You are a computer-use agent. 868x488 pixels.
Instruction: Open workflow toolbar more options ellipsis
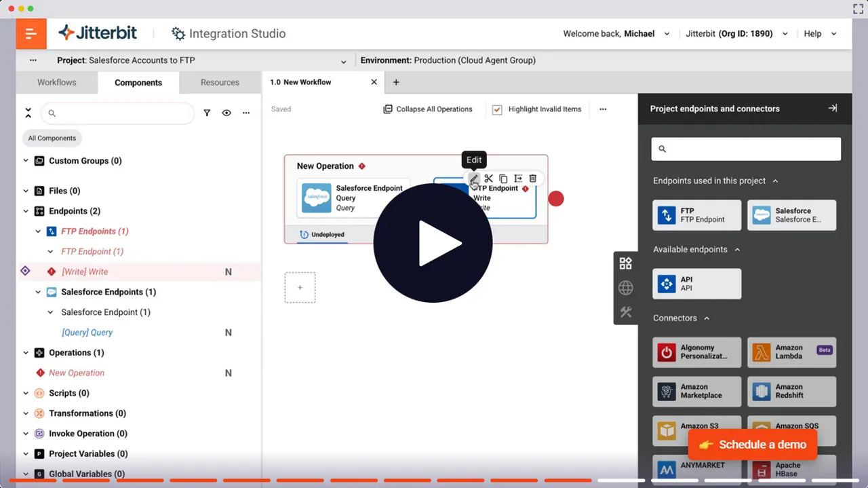(x=603, y=109)
